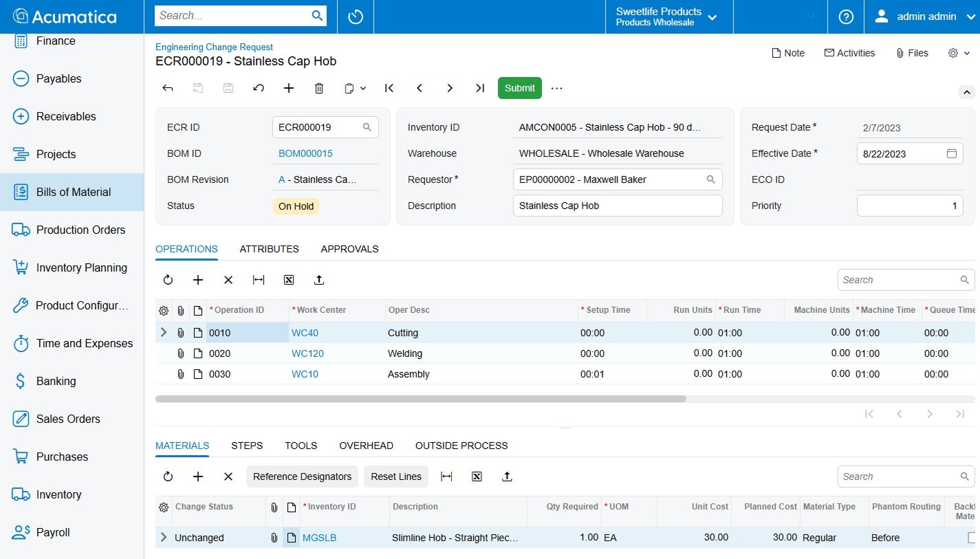Open the Help question-mark icon
This screenshot has width=980, height=559.
pyautogui.click(x=845, y=16)
